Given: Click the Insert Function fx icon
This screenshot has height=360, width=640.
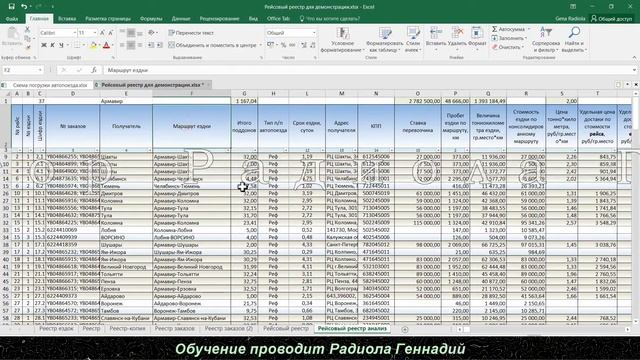Looking at the screenshot, I should (x=94, y=70).
